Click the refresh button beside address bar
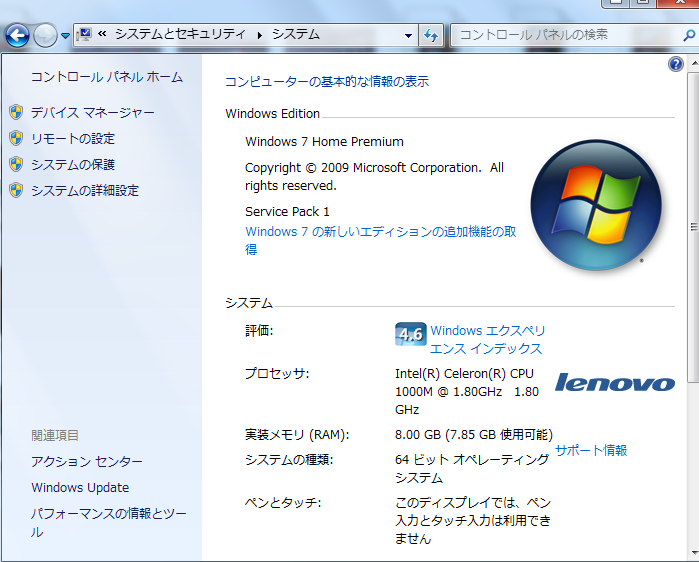This screenshot has width=699, height=562. click(431, 35)
